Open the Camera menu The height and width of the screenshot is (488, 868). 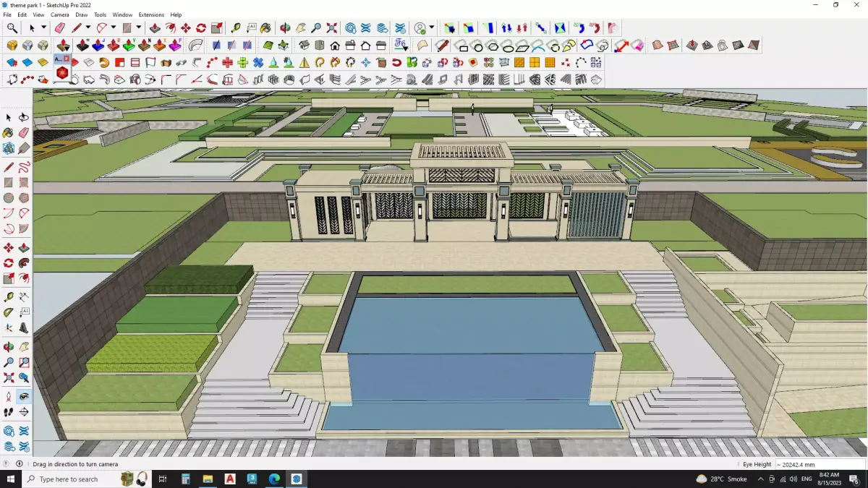pyautogui.click(x=60, y=14)
